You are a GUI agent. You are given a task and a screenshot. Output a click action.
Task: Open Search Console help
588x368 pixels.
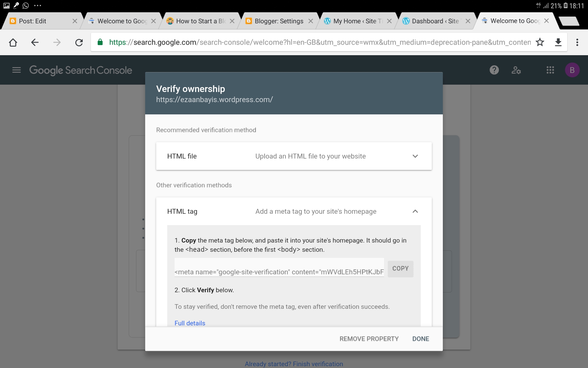pyautogui.click(x=494, y=70)
